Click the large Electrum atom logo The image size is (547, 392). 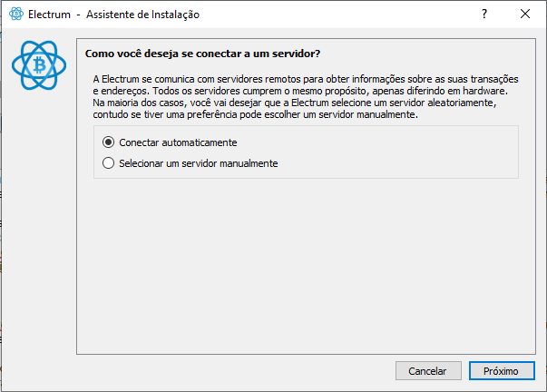[x=39, y=65]
